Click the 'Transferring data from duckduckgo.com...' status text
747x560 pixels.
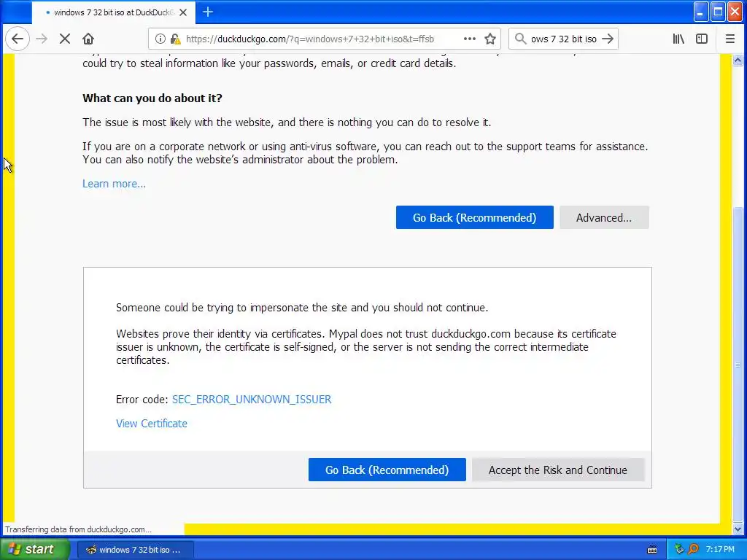78,529
